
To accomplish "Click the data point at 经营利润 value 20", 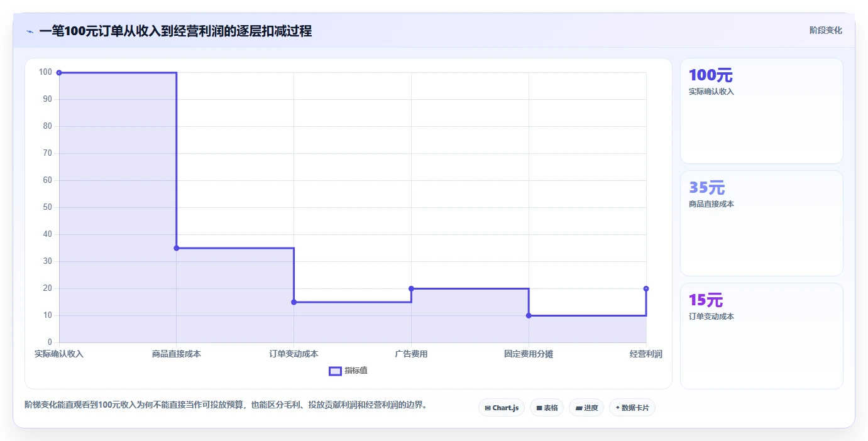I will click(x=646, y=289).
